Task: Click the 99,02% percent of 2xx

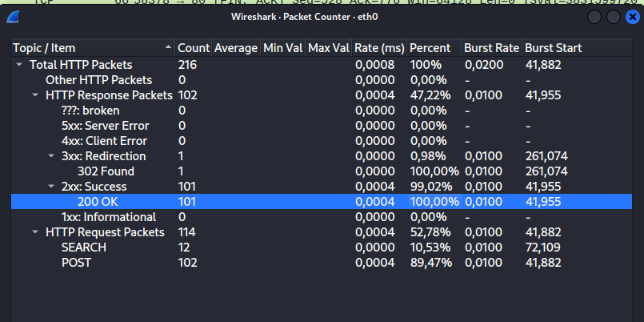Action: click(x=431, y=187)
